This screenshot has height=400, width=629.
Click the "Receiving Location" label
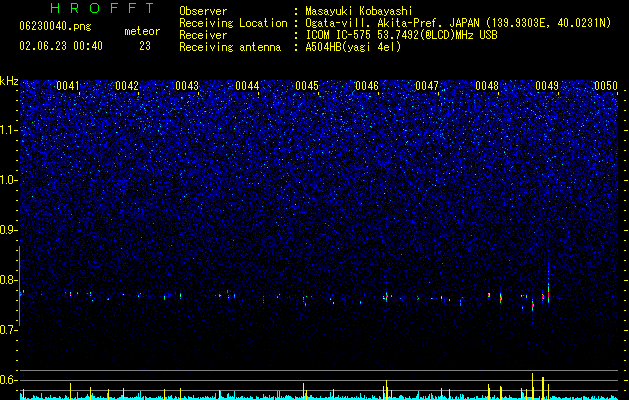point(233,23)
